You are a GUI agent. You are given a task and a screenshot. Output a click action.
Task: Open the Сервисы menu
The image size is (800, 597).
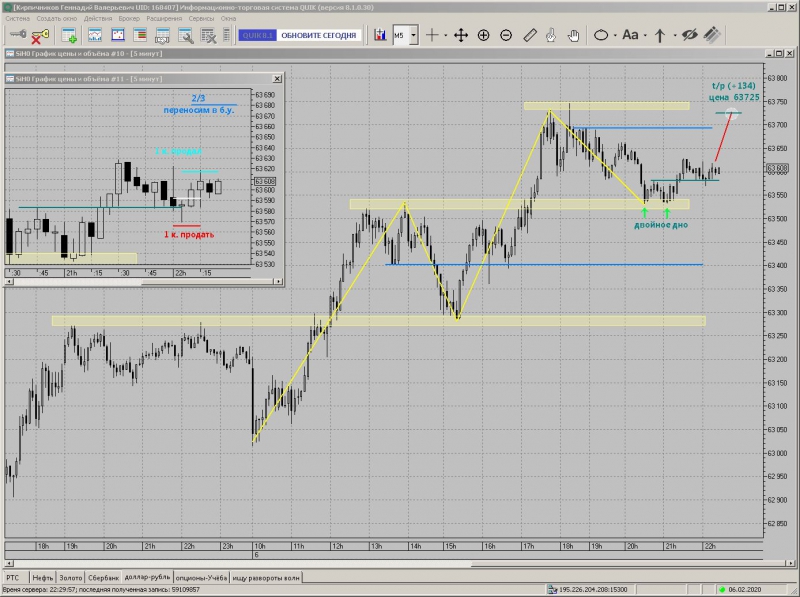click(201, 18)
